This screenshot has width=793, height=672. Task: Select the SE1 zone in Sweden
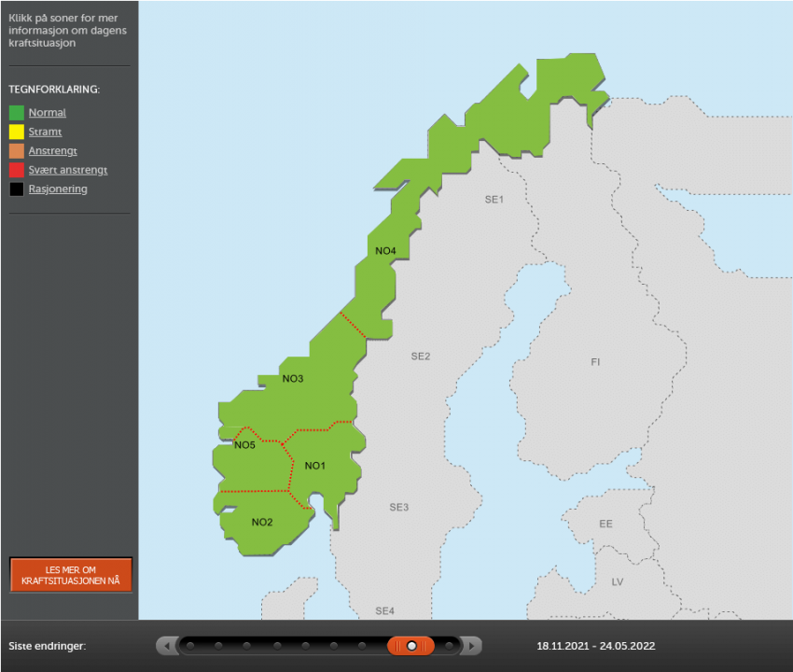(x=494, y=200)
